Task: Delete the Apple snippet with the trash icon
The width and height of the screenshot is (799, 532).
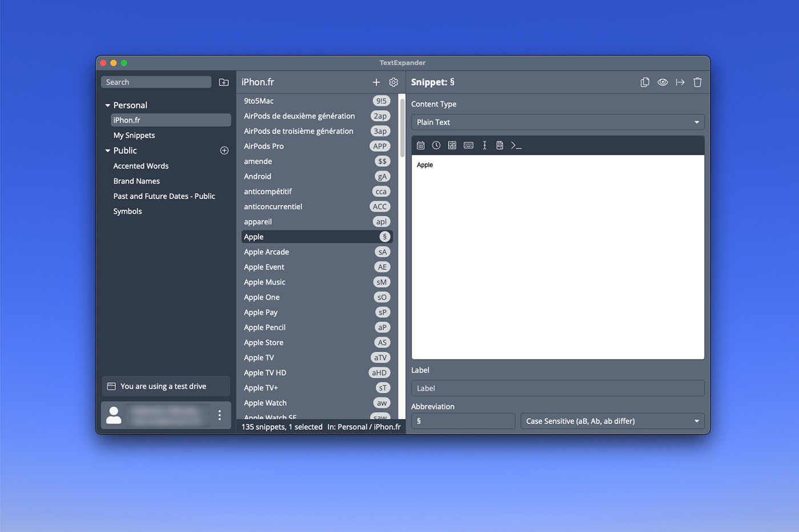Action: (x=697, y=82)
